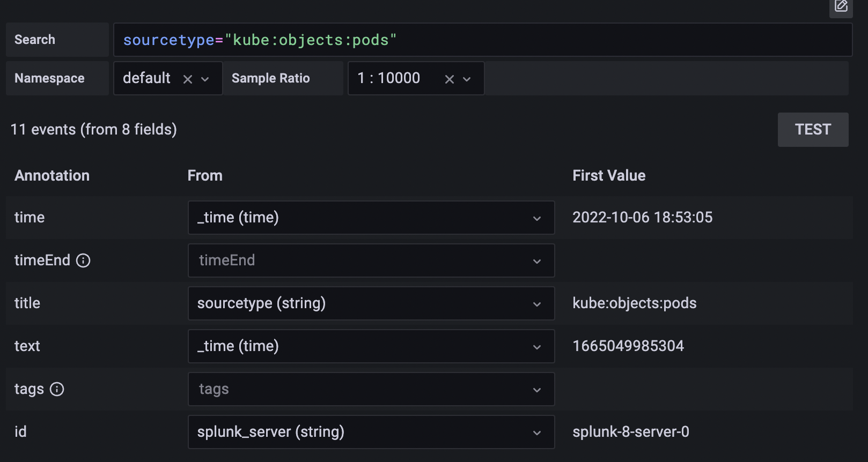Click the chevron arrow in the title row
The image size is (868, 462).
[537, 304]
